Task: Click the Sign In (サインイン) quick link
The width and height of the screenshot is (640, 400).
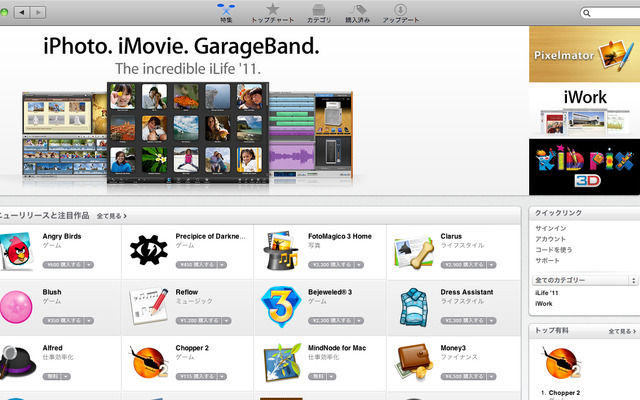Action: pos(551,228)
